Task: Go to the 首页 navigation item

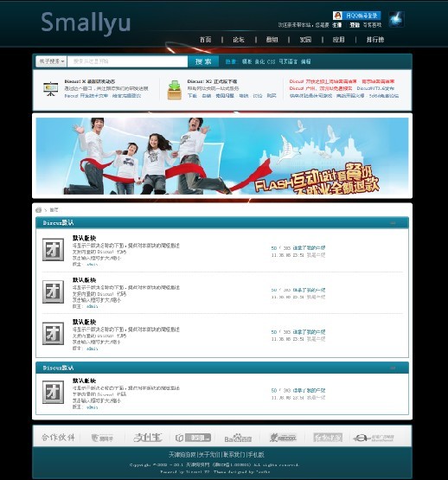Action: (x=205, y=40)
